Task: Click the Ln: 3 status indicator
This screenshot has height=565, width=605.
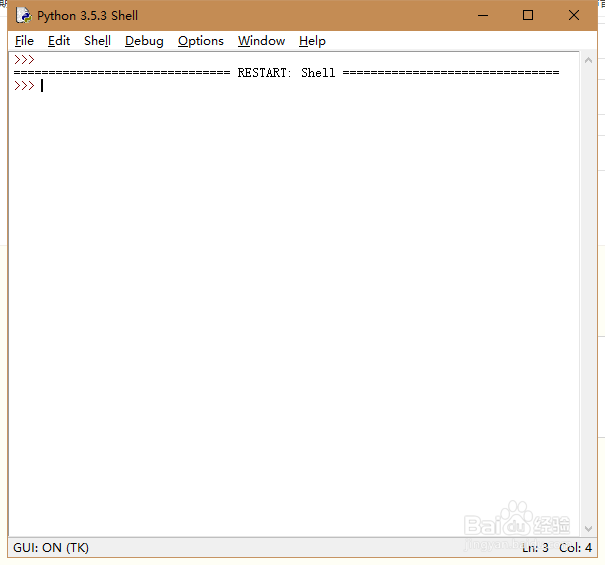Action: 535,548
